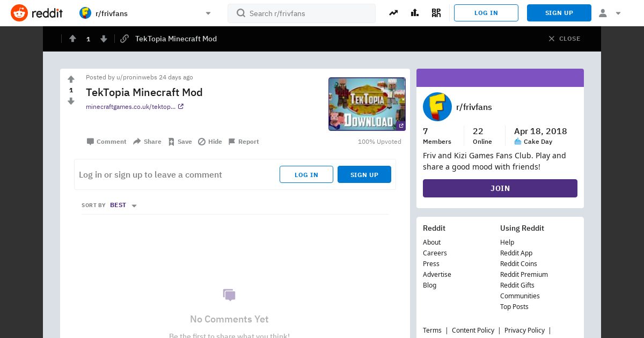The height and width of the screenshot is (338, 644).
Task: Open the Reddit Gifts link
Action: 517,285
